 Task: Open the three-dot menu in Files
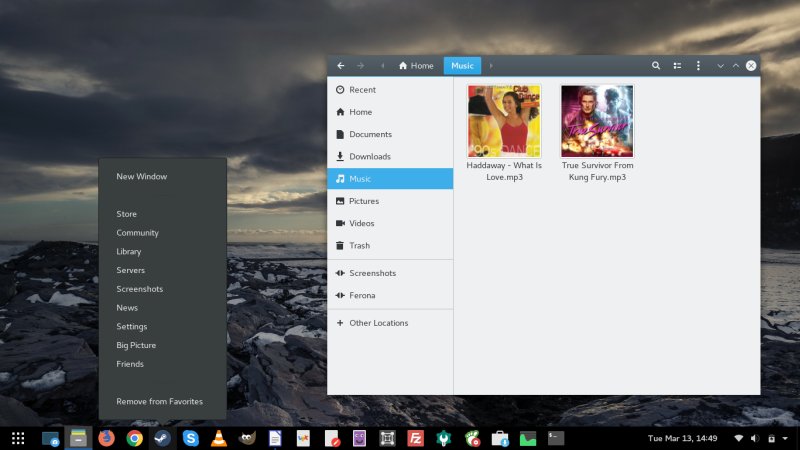point(698,66)
